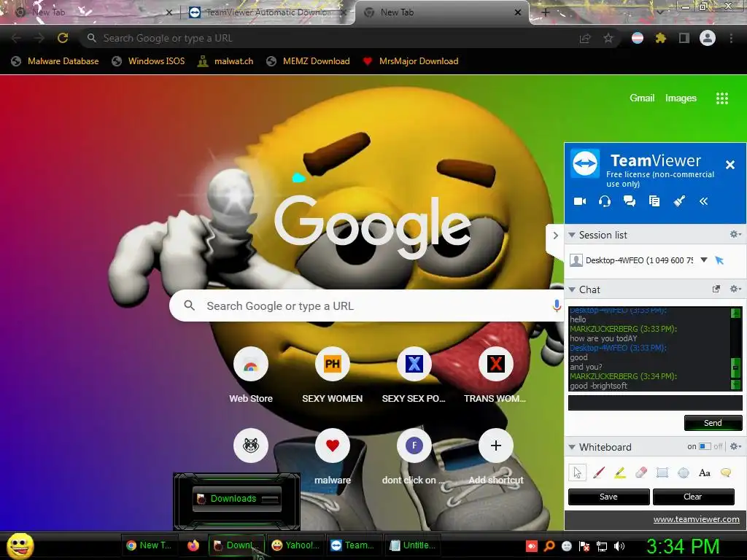Click the whiteboard brush icon in TeamViewer toolbar
The height and width of the screenshot is (560, 747).
(x=679, y=201)
